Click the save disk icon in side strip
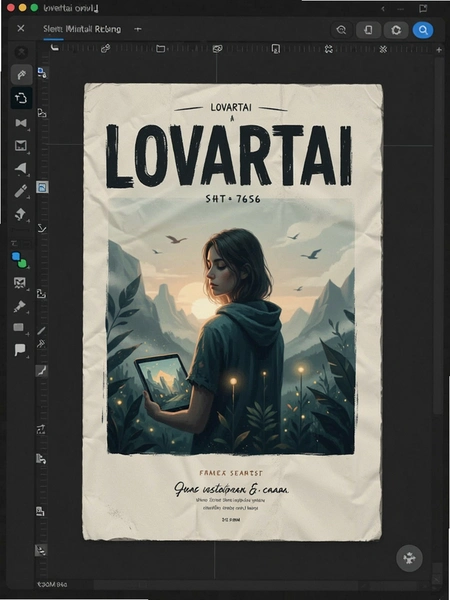This screenshot has height=600, width=450. (41, 511)
